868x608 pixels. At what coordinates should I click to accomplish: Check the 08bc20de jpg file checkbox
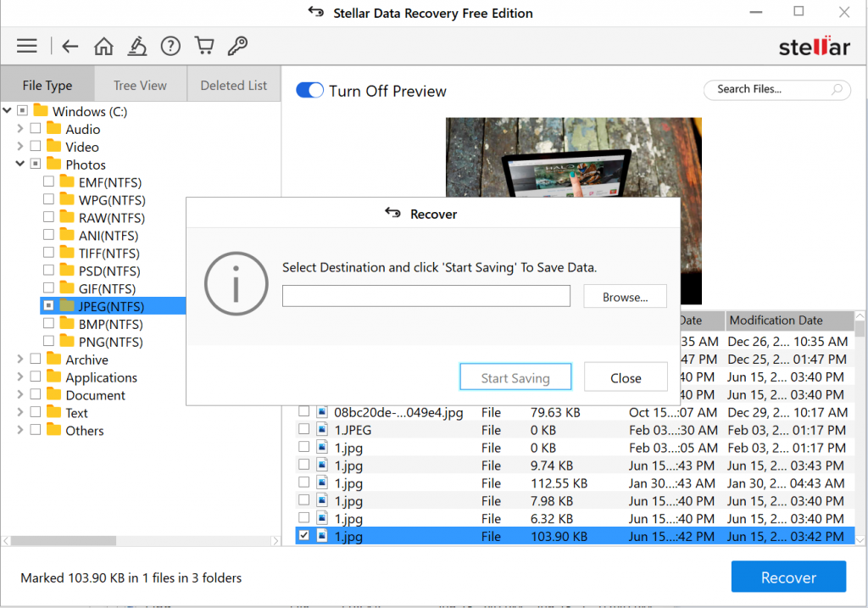pyautogui.click(x=304, y=411)
